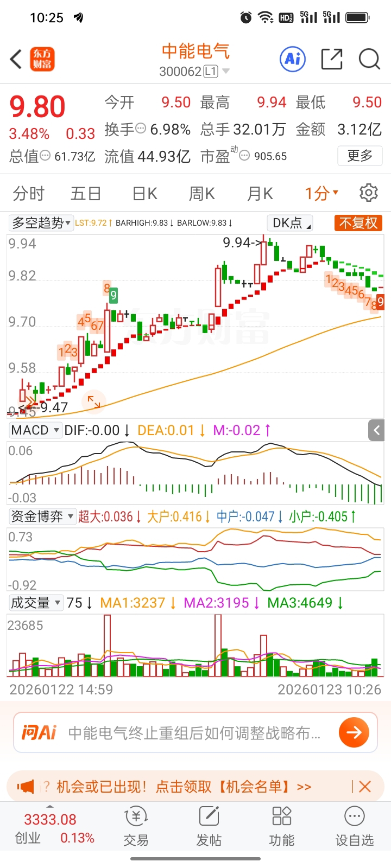Expand the 1分 period dropdown
This screenshot has width=391, height=868.
322,193
